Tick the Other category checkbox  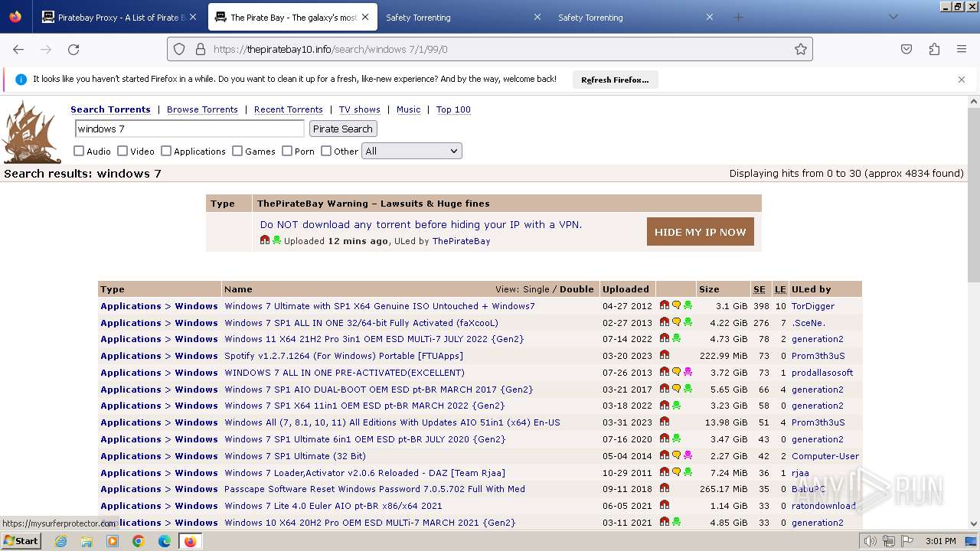pyautogui.click(x=326, y=151)
